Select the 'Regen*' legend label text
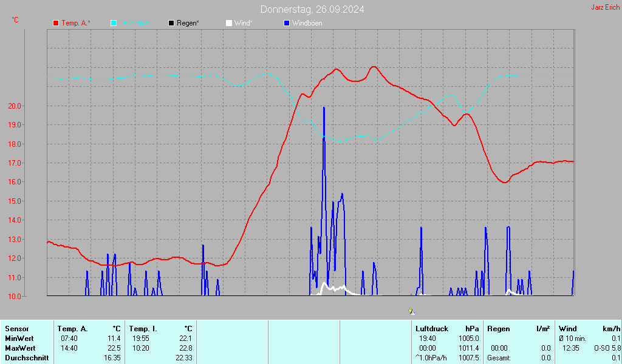This screenshot has height=364, width=622. [188, 23]
